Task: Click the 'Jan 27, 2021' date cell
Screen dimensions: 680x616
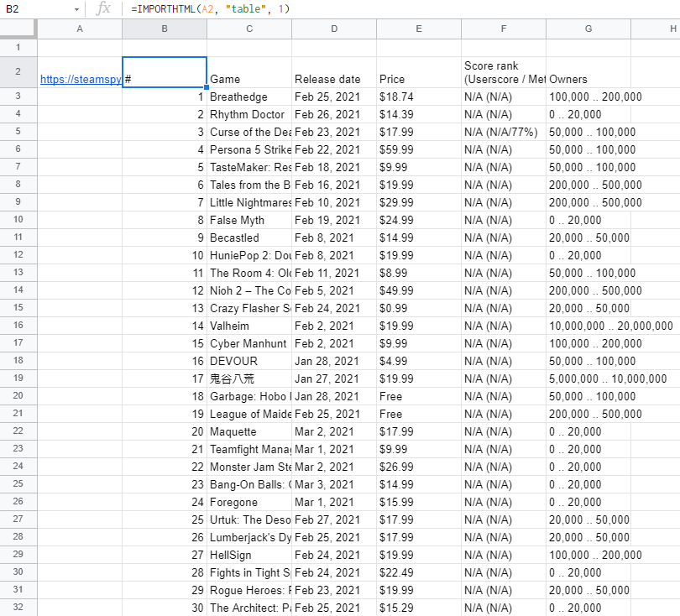Action: (334, 378)
